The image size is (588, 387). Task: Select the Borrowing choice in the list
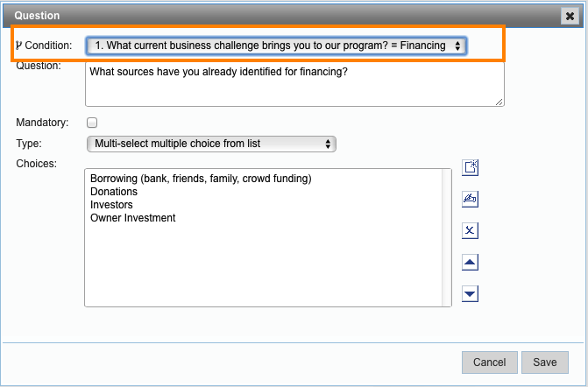click(201, 179)
